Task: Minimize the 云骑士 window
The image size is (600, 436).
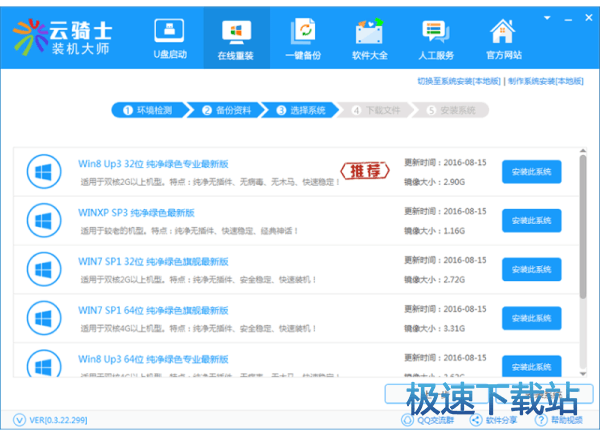Action: coord(568,19)
